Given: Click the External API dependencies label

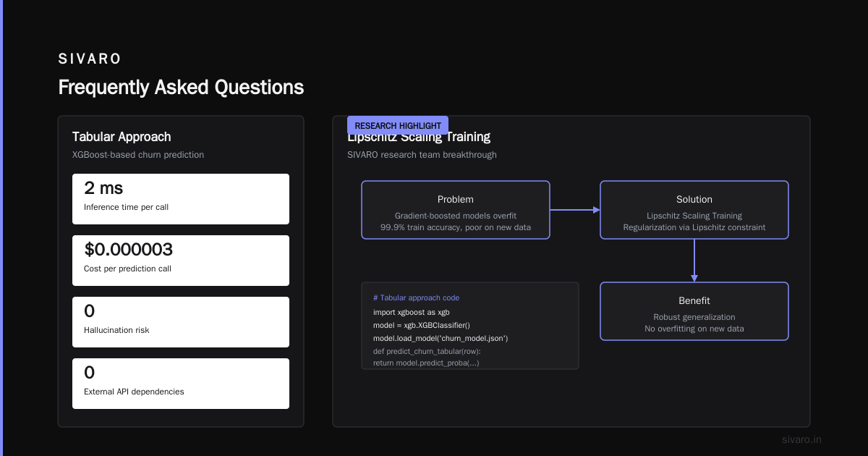Looking at the screenshot, I should click(134, 392).
